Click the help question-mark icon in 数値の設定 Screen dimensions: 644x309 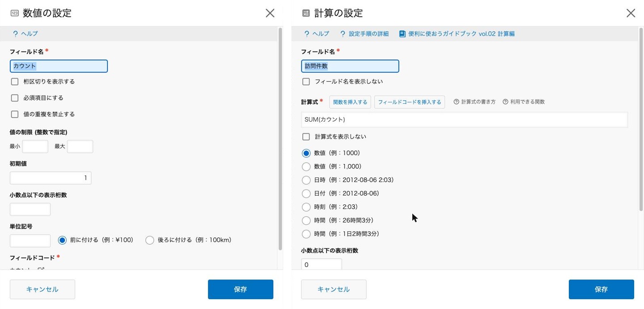15,34
